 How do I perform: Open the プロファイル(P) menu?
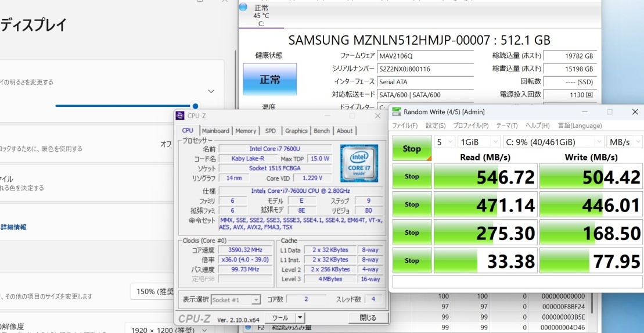(x=471, y=126)
